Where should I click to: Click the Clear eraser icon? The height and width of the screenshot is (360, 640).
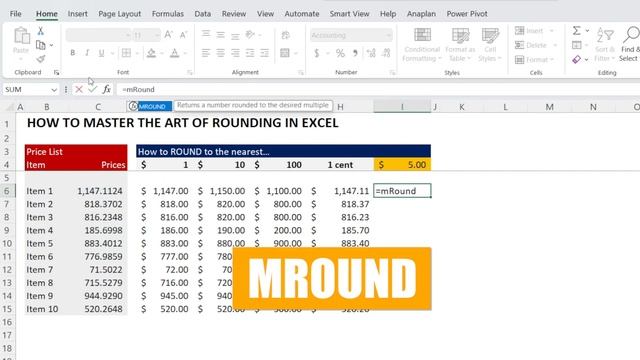576,60
